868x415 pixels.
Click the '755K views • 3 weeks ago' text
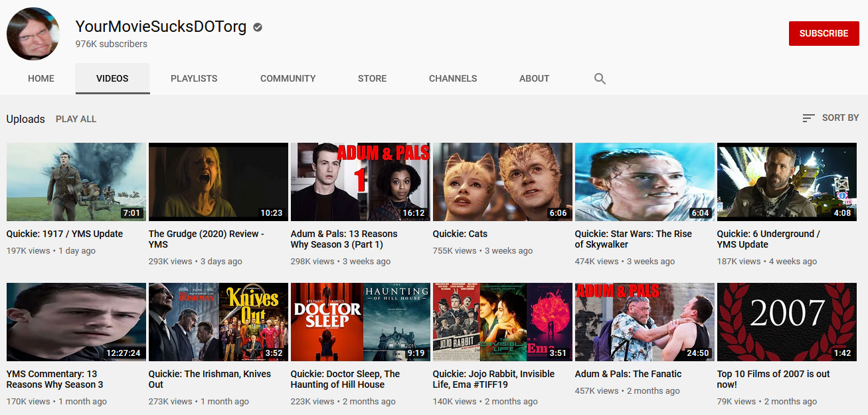(x=483, y=251)
